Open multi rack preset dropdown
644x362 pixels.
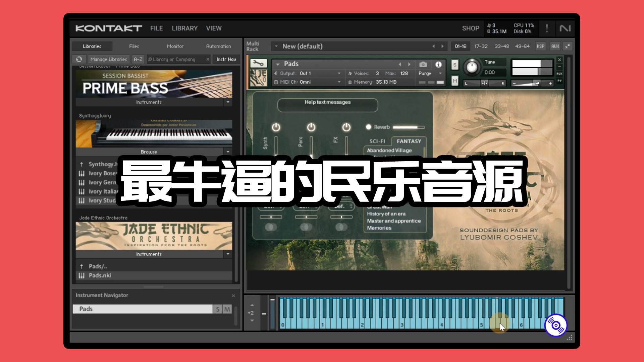[276, 46]
